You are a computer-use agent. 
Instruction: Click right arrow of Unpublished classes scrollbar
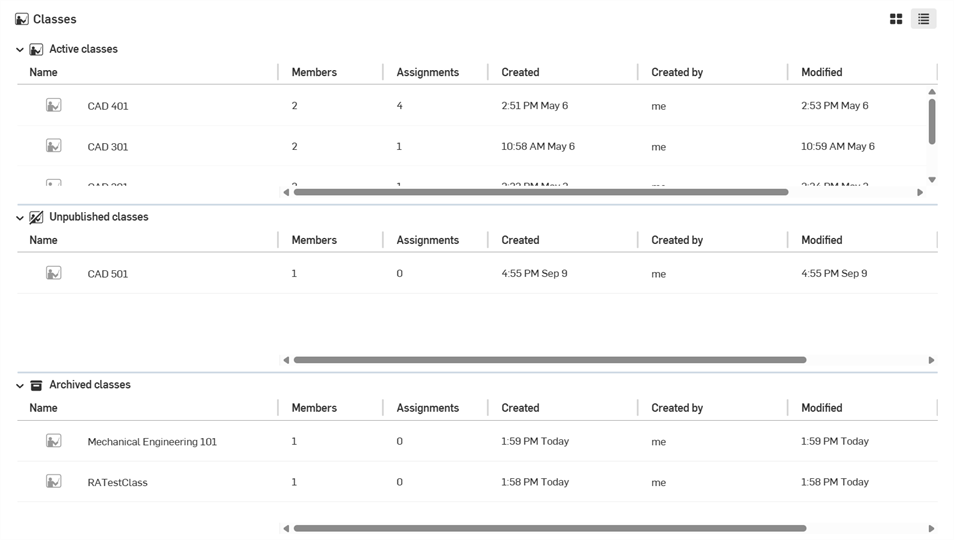(x=931, y=360)
